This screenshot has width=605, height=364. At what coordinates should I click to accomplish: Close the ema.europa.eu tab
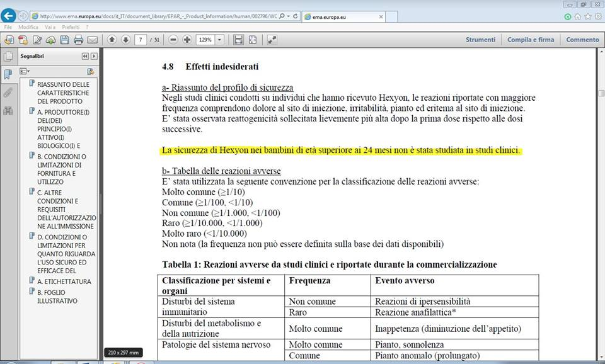[381, 16]
